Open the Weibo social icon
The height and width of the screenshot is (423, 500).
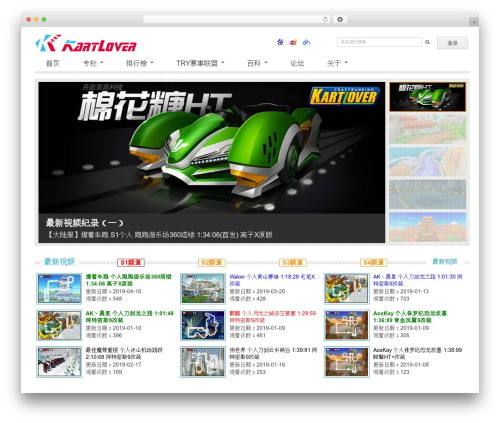click(293, 42)
